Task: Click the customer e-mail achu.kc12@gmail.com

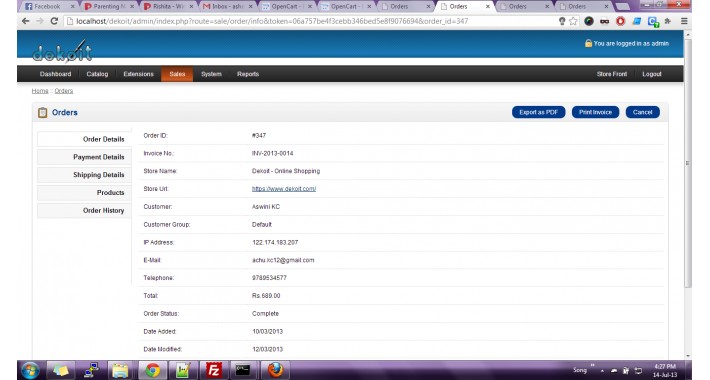Action: [x=283, y=260]
